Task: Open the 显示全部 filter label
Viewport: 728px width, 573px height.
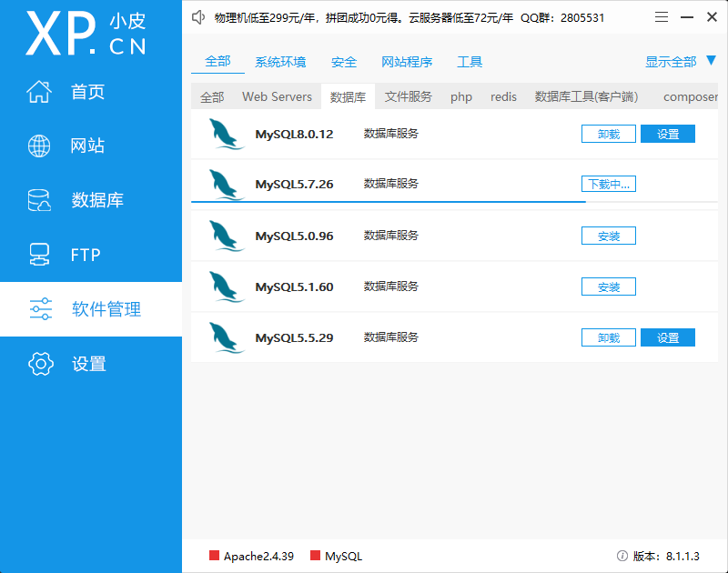Action: pyautogui.click(x=671, y=62)
